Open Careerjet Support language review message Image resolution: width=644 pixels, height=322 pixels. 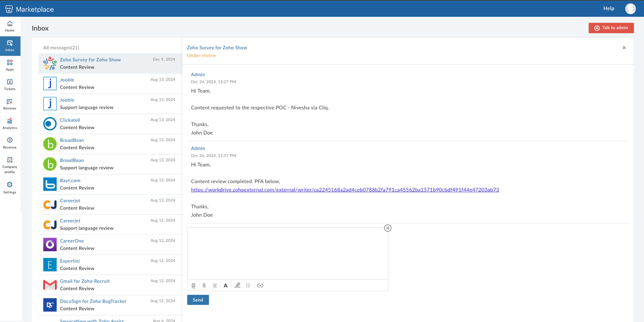tap(110, 224)
